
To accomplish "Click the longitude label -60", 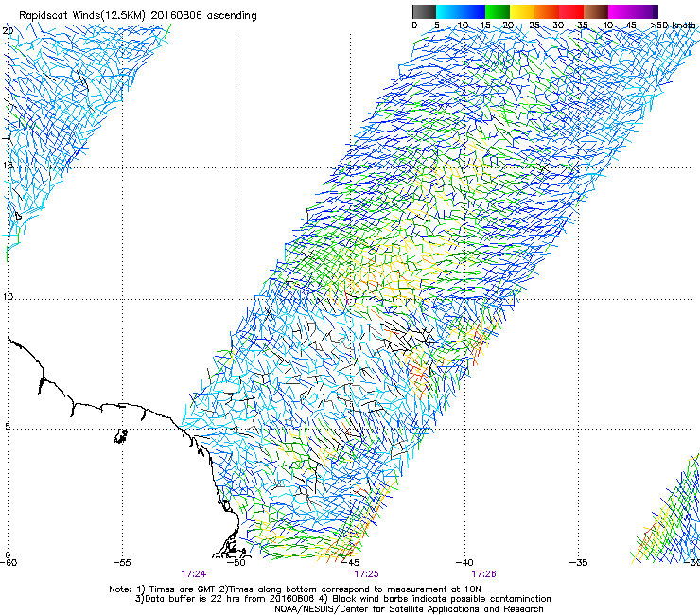I will 9,563.
